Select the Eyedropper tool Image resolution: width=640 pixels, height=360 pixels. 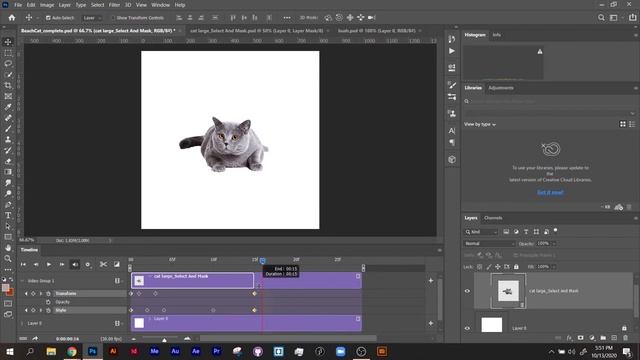8,107
